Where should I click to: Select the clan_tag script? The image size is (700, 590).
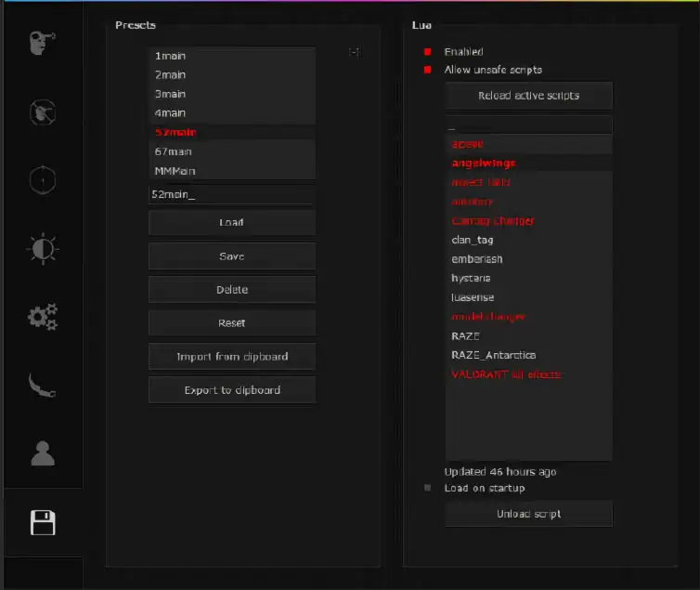(528, 240)
